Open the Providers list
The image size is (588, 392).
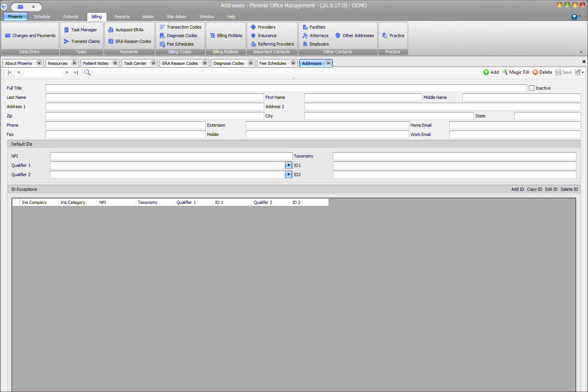(x=263, y=27)
